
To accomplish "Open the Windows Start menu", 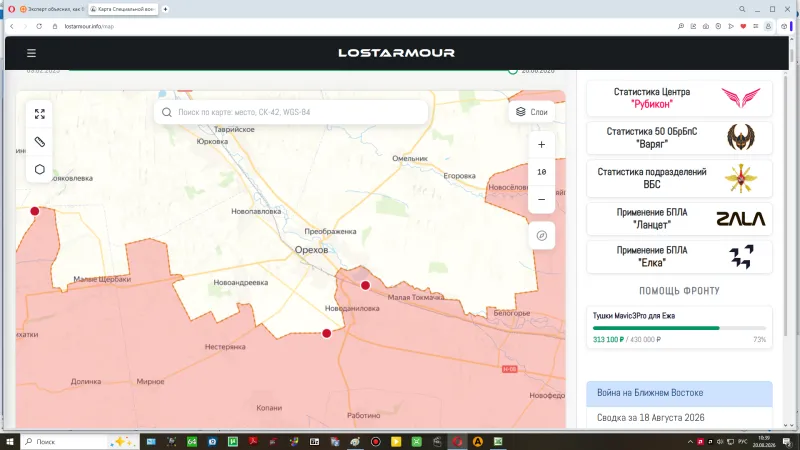I will 10,441.
